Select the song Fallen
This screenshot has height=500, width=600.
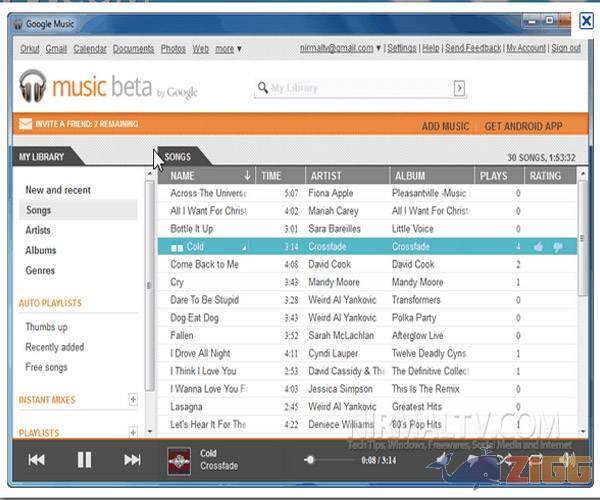coord(367,335)
